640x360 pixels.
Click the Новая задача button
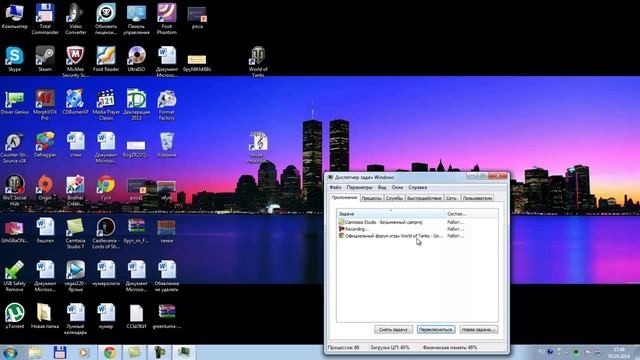point(478,329)
